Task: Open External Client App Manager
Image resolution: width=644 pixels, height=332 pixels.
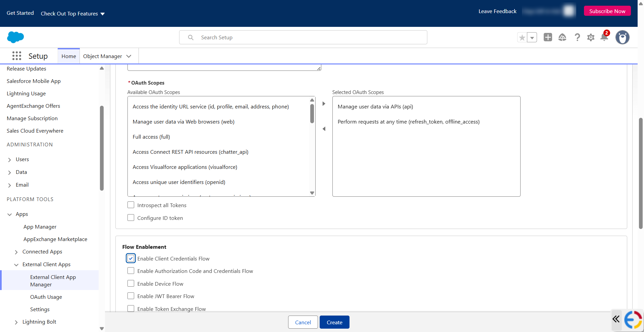Action: pyautogui.click(x=53, y=281)
